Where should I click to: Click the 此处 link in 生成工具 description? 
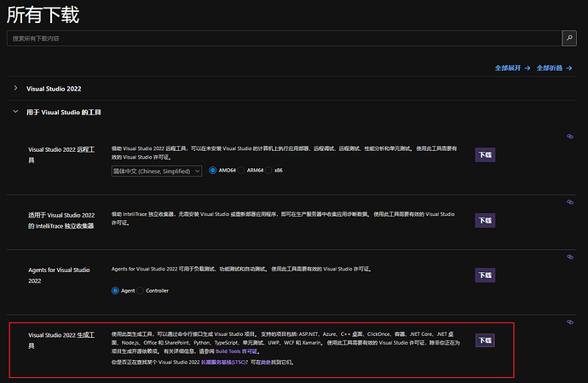coord(266,363)
